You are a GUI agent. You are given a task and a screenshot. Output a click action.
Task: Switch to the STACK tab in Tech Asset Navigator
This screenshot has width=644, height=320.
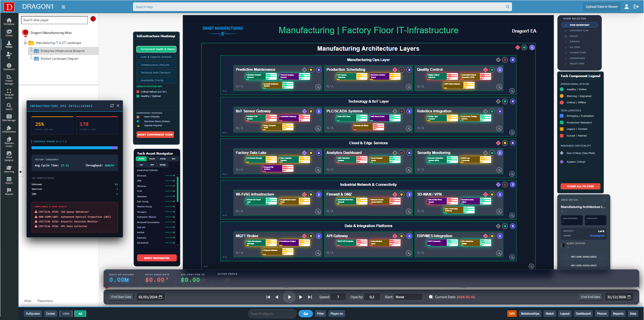pyautogui.click(x=152, y=159)
